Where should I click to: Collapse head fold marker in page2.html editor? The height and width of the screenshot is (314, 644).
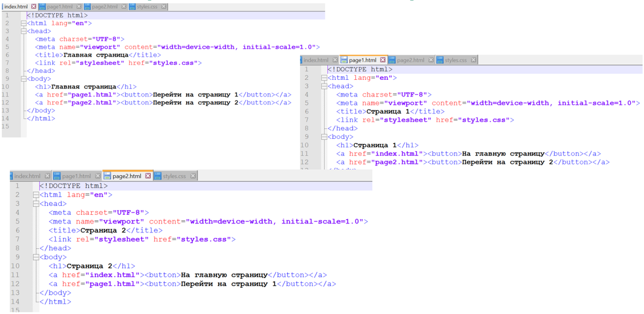point(36,204)
